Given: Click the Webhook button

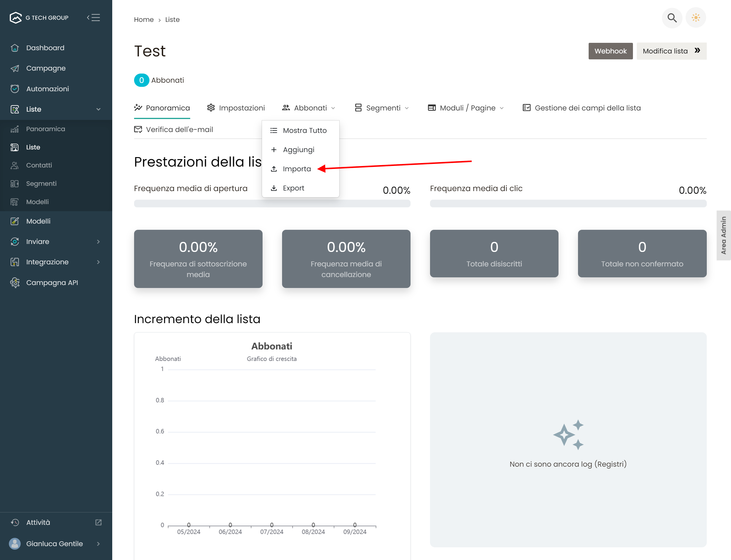Looking at the screenshot, I should pyautogui.click(x=610, y=51).
